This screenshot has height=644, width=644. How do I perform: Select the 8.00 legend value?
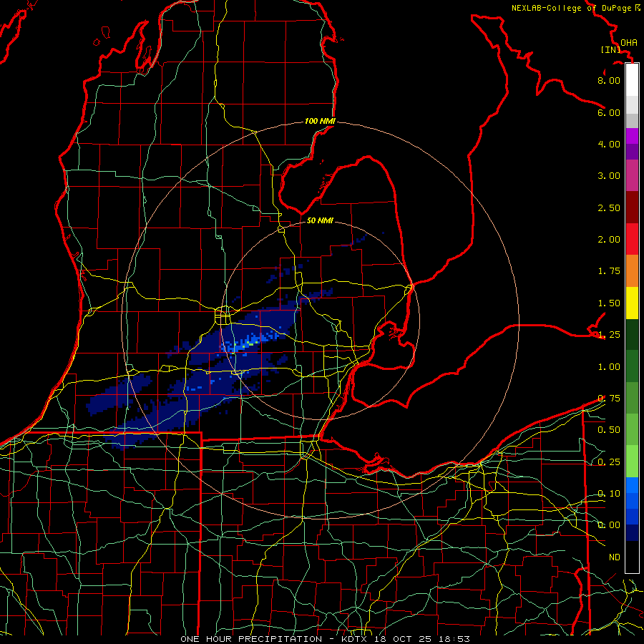tap(609, 80)
